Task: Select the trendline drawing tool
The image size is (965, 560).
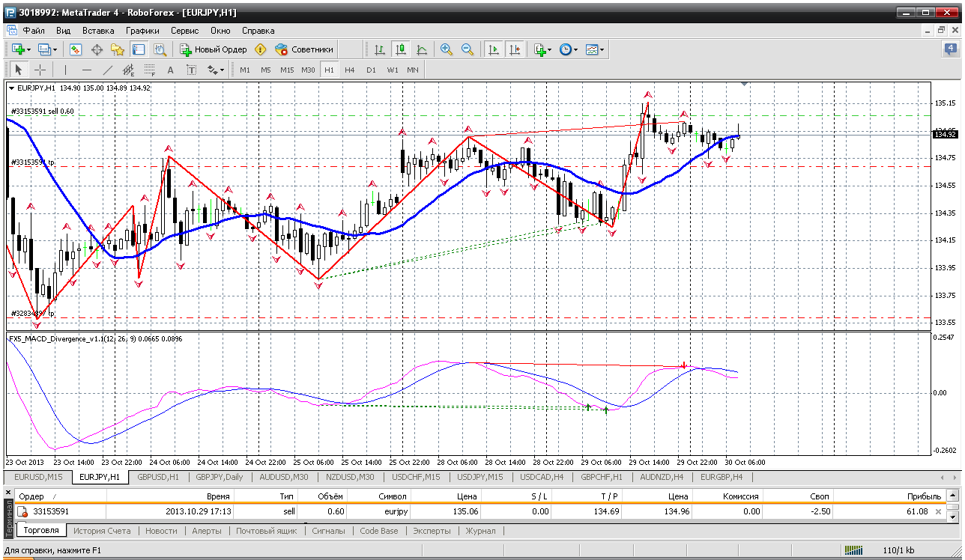Action: tap(107, 70)
